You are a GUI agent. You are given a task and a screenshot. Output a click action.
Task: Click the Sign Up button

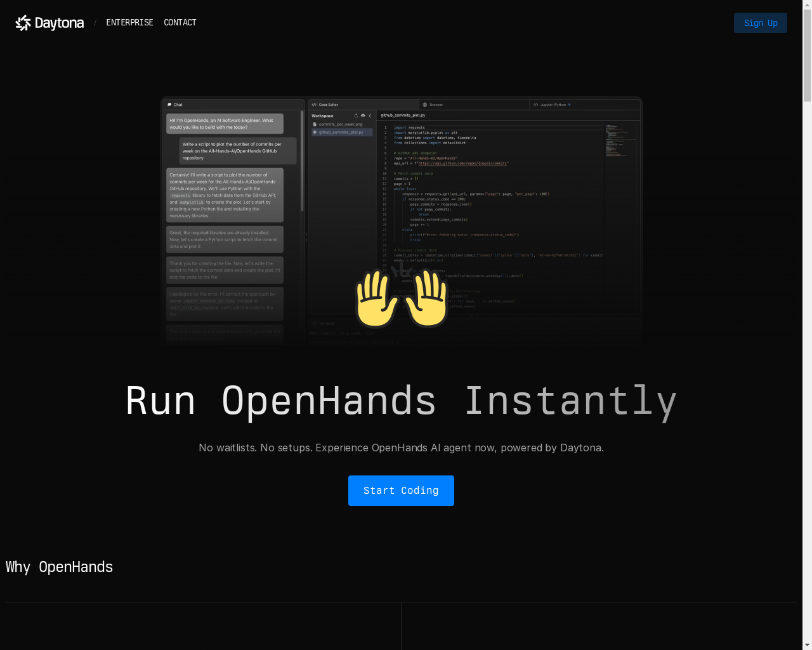pyautogui.click(x=761, y=23)
